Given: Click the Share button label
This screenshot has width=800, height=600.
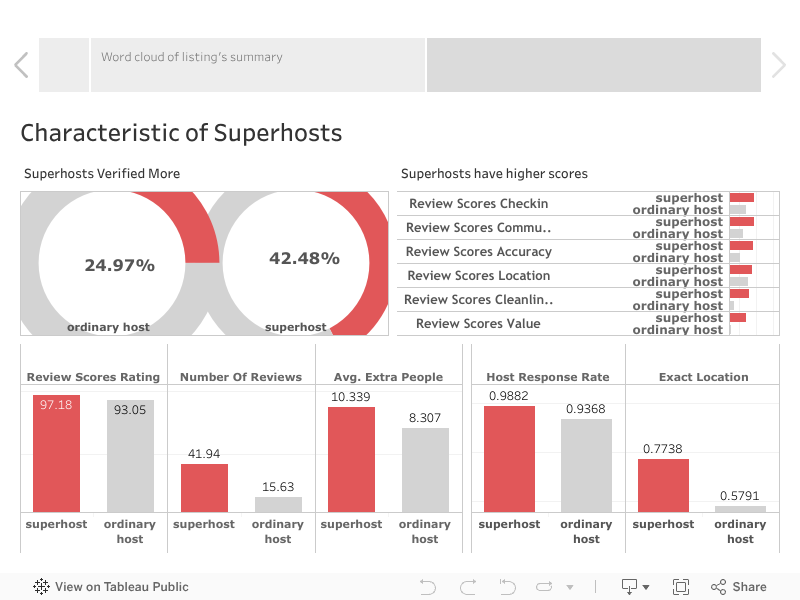Looking at the screenshot, I should (749, 587).
